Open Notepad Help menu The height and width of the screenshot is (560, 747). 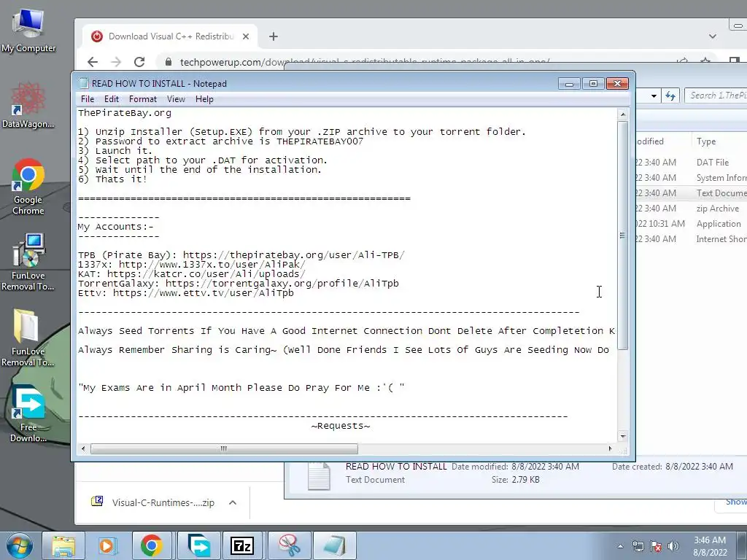point(204,99)
